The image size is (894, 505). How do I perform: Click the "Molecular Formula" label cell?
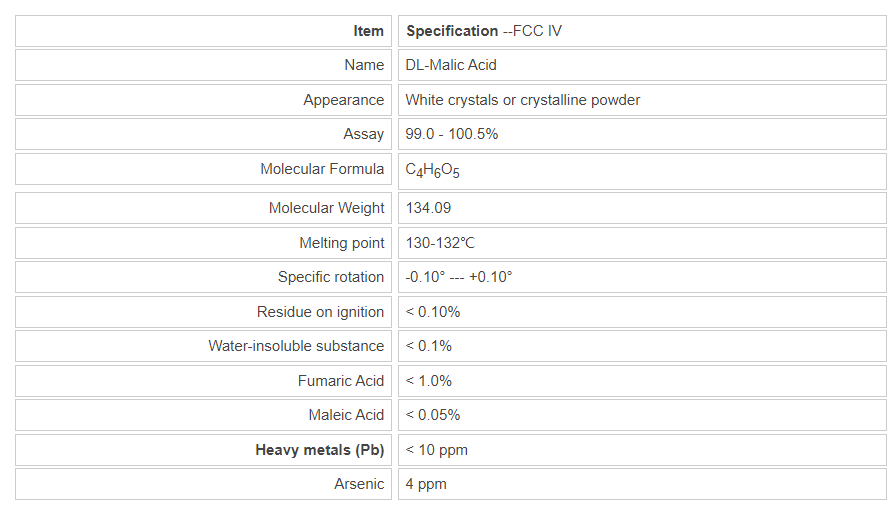click(322, 169)
